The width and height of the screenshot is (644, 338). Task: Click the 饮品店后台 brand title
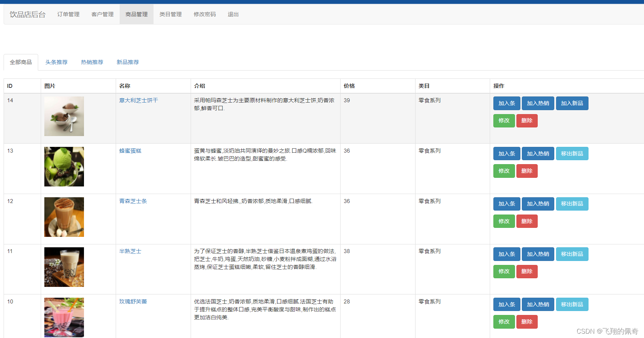(27, 14)
